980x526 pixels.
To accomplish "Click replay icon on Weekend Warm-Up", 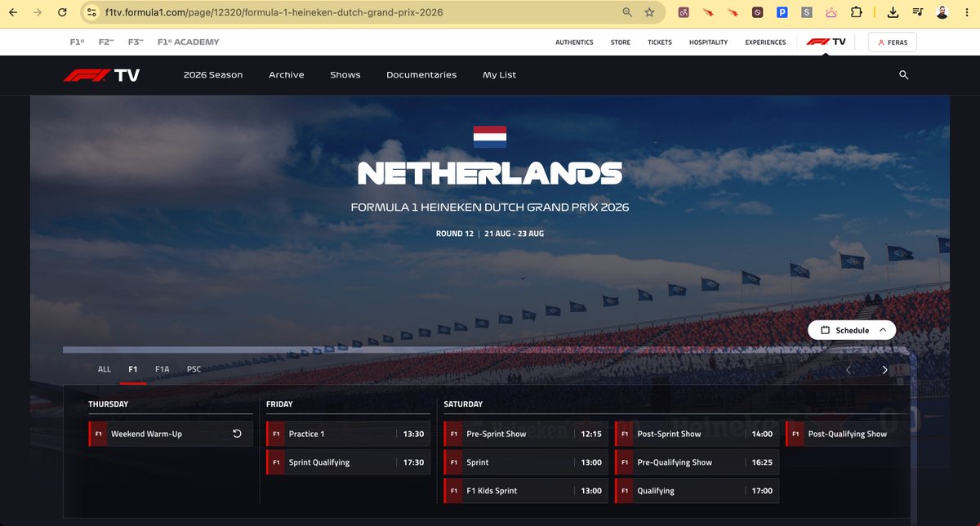I will [237, 434].
